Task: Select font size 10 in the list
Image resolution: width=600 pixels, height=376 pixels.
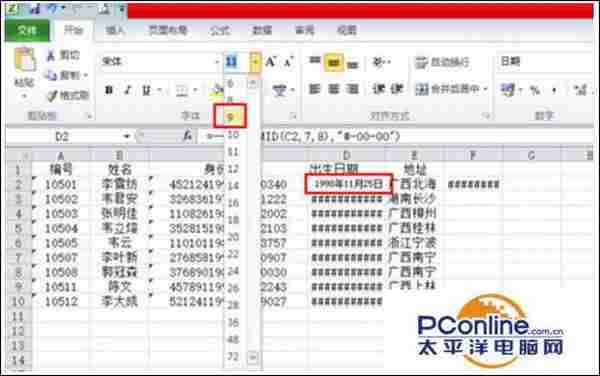Action: (x=233, y=135)
